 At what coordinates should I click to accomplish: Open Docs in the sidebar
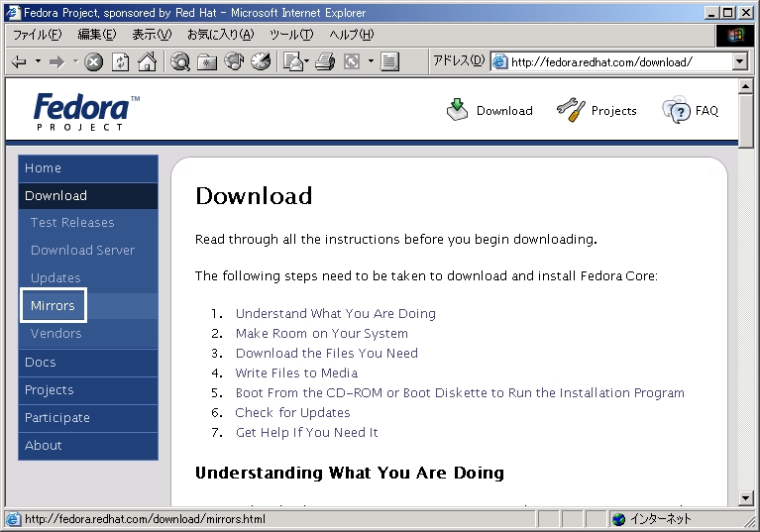[x=88, y=363]
